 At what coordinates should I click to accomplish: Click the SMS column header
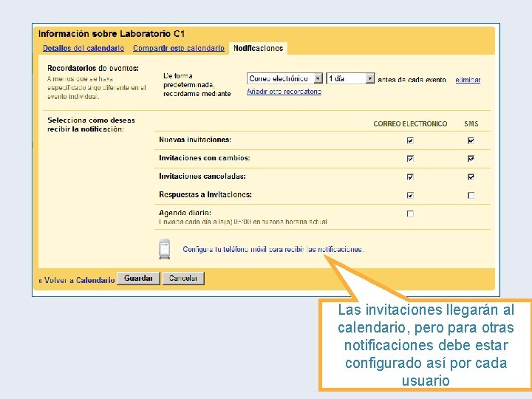[471, 124]
